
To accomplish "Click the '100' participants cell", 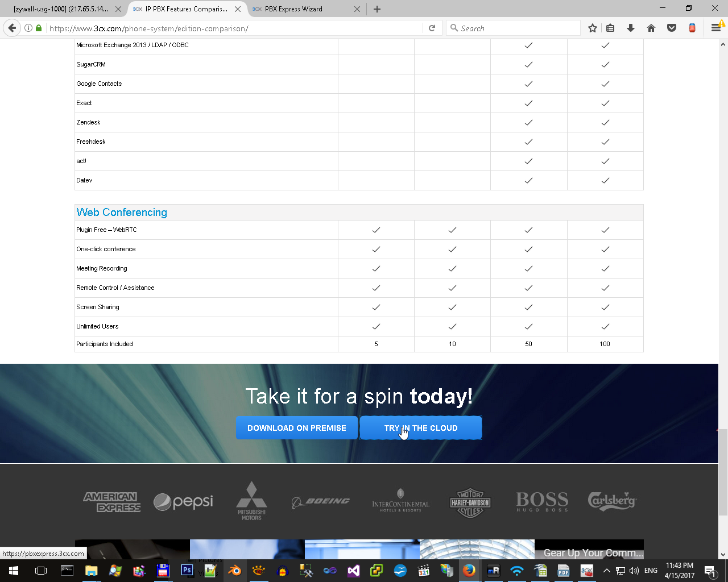I will click(605, 344).
